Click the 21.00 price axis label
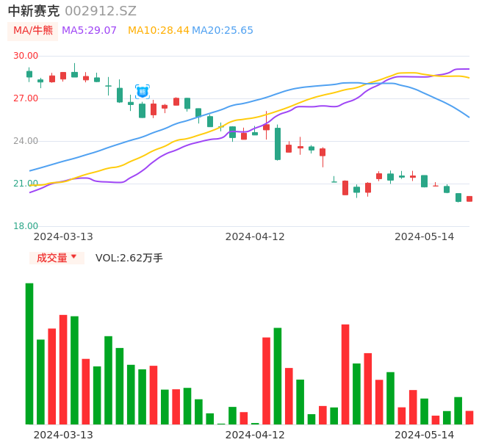 pos(26,184)
